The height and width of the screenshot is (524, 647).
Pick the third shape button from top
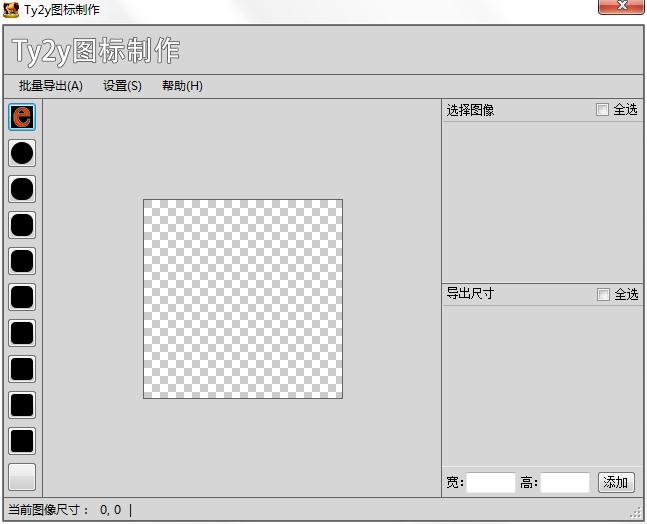click(22, 189)
